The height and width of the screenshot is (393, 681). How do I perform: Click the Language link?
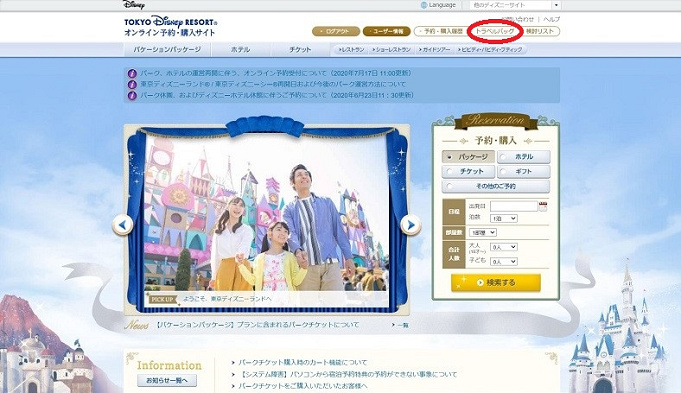(x=442, y=5)
